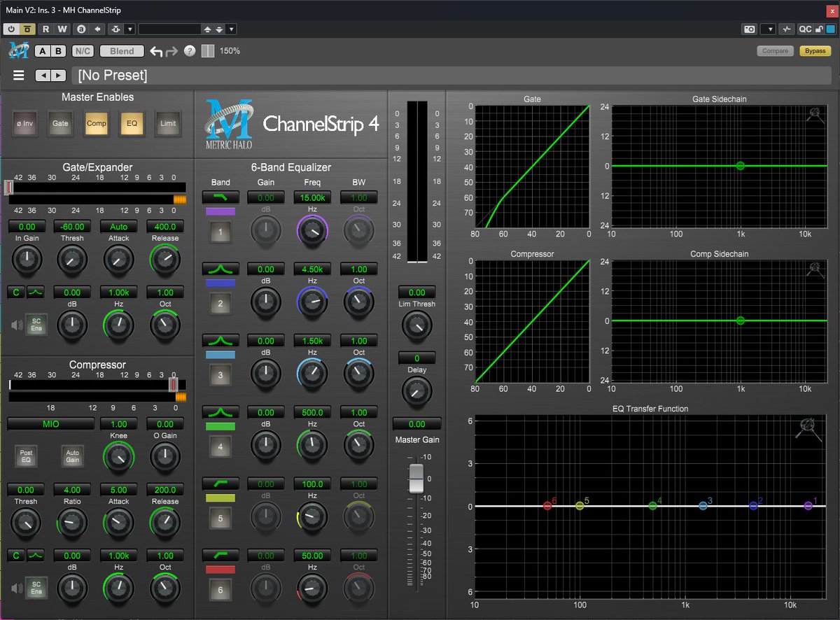This screenshot has height=620, width=840.
Task: Click the Metric Halo logo icon
Action: point(17,50)
